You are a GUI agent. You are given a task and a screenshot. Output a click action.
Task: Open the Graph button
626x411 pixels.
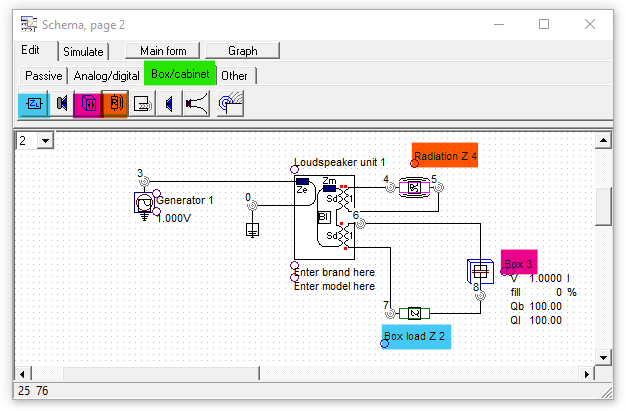tap(243, 50)
